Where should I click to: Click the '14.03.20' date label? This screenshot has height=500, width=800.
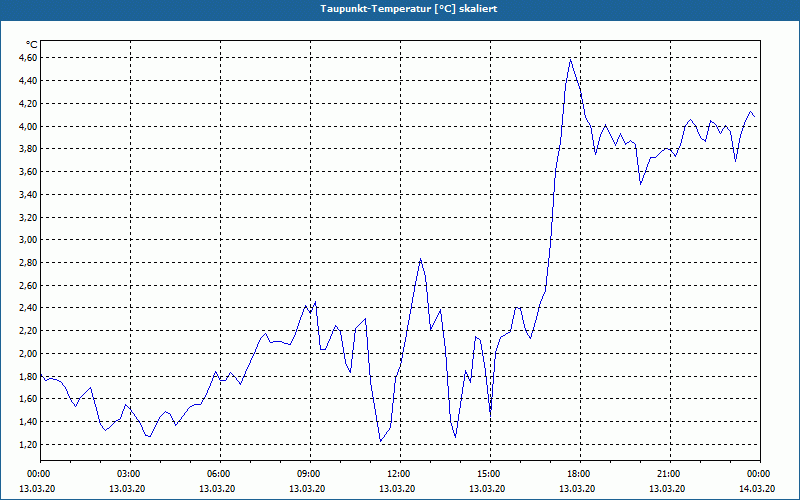(x=757, y=489)
